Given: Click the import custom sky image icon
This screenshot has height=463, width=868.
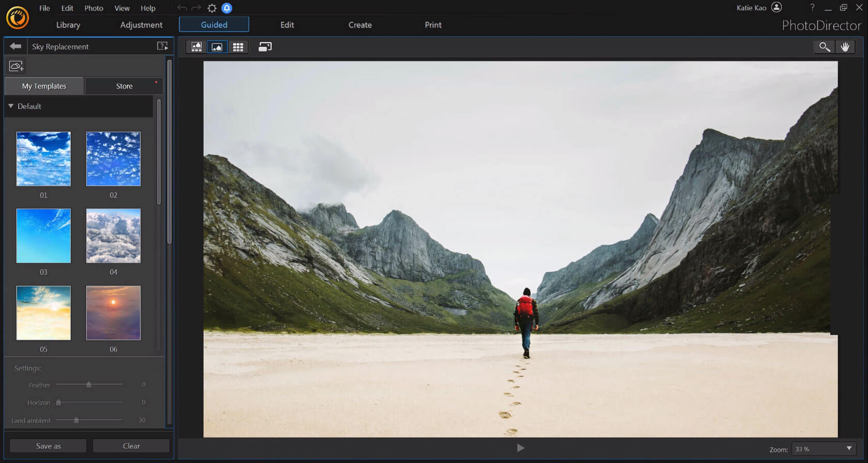Looking at the screenshot, I should 17,66.
